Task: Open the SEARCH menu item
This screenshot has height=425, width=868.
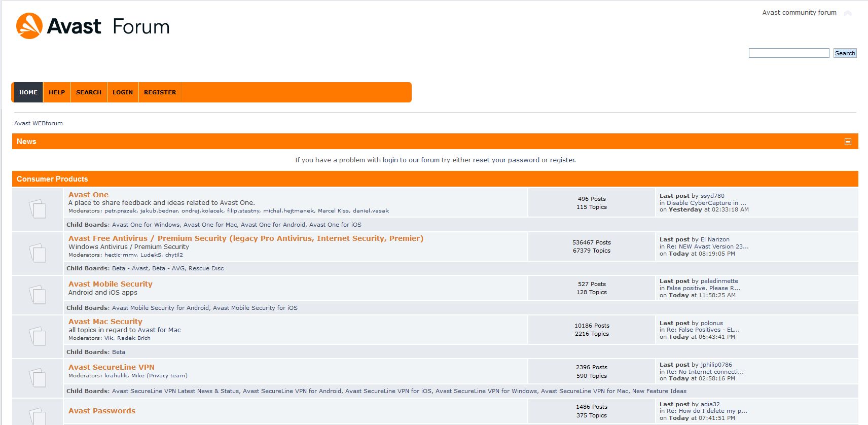Action: click(89, 92)
